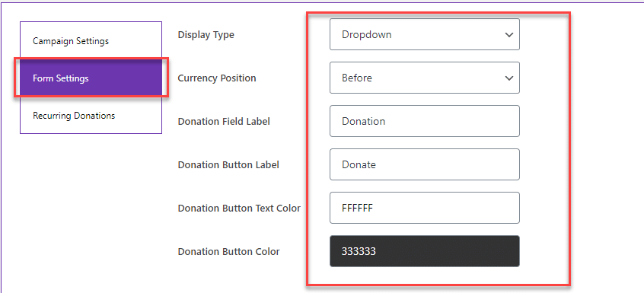Click the chevron arrow beside Before
The width and height of the screenshot is (644, 293).
(x=509, y=78)
